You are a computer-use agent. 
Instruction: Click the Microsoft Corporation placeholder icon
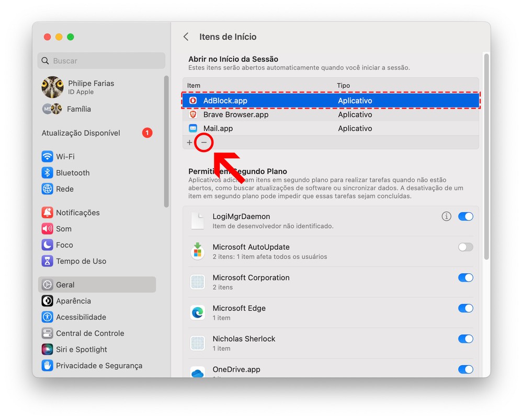[x=198, y=282]
